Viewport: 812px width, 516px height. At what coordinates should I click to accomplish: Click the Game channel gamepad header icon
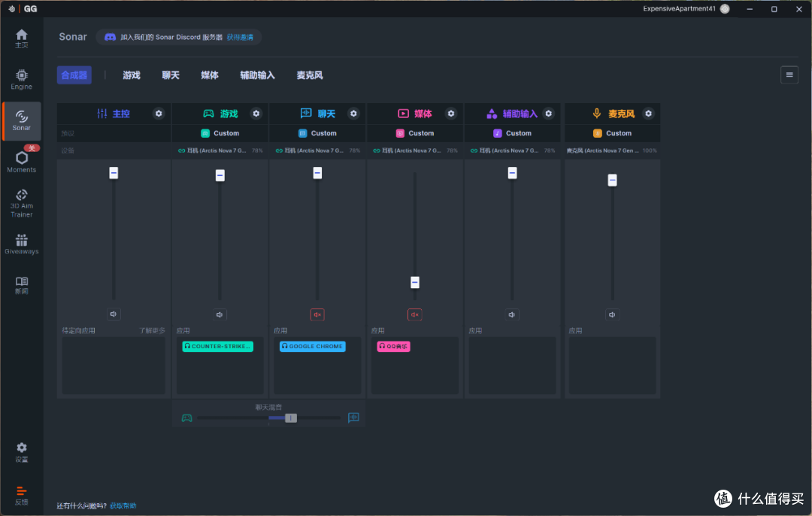(x=208, y=114)
